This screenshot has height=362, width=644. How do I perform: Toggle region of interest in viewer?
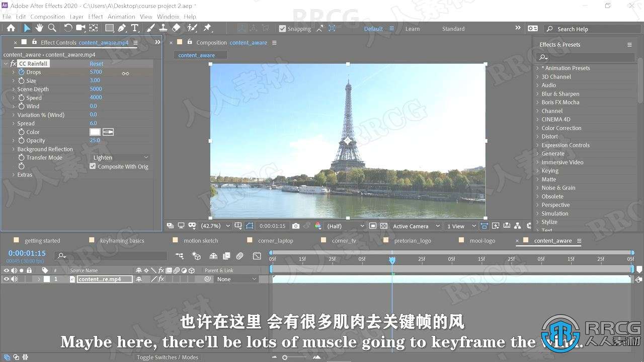point(373,226)
